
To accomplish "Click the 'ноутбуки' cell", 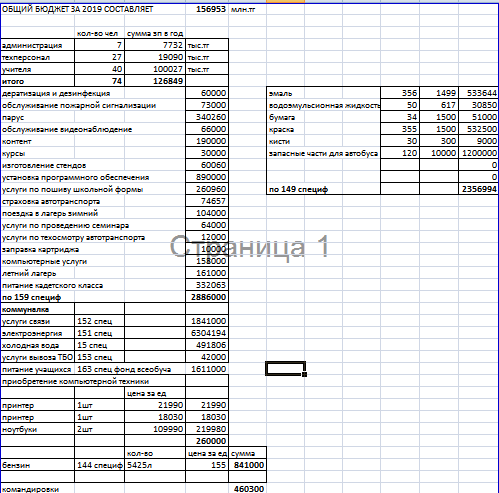I will pos(38,429).
